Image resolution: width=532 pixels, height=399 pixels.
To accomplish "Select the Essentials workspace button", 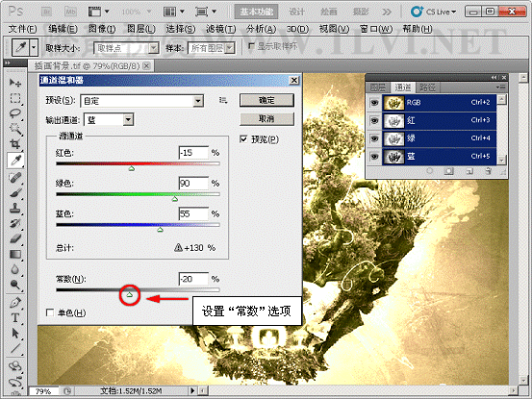I will pos(256,12).
